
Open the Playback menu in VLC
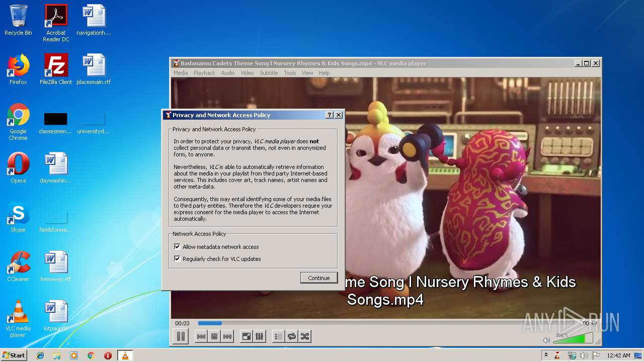click(x=204, y=73)
